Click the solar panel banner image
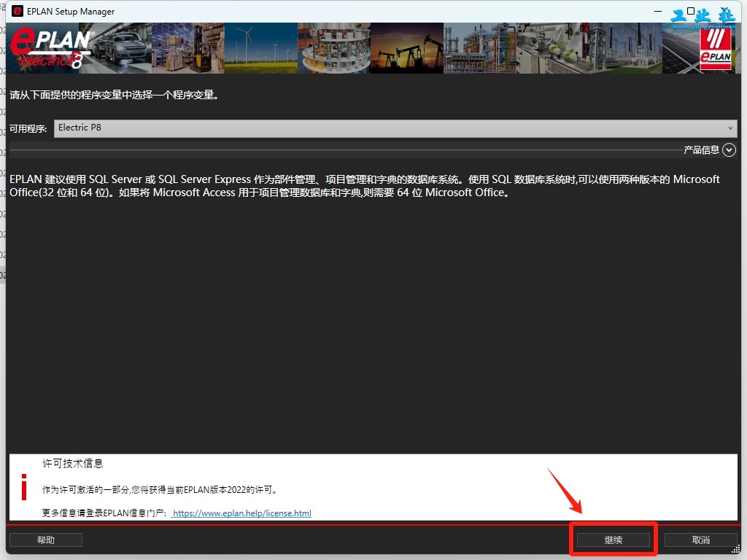747x560 pixels. 681,48
